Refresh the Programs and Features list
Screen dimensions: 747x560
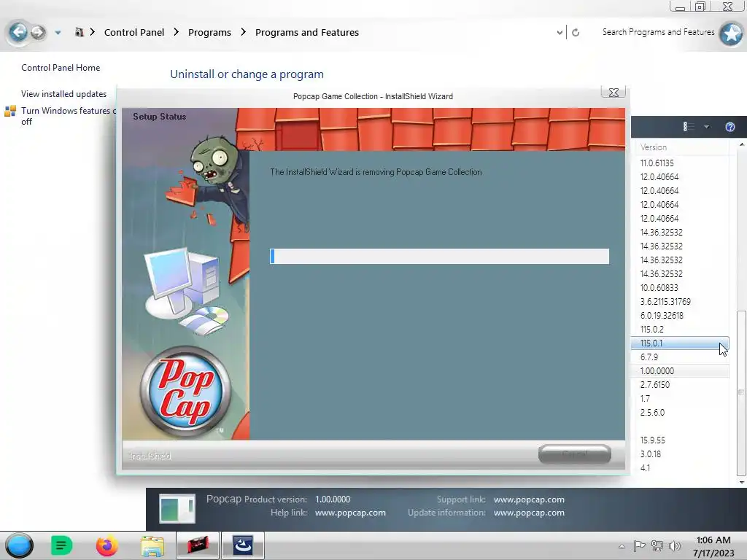(x=576, y=32)
